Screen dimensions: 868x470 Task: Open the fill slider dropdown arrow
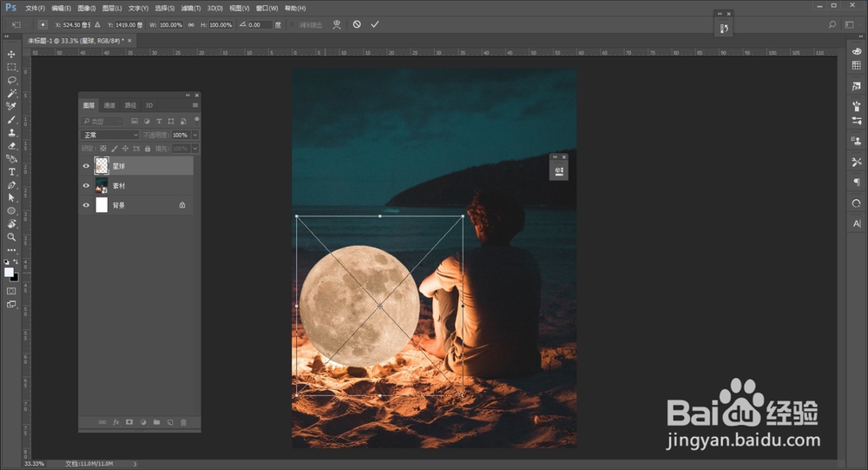[x=194, y=149]
